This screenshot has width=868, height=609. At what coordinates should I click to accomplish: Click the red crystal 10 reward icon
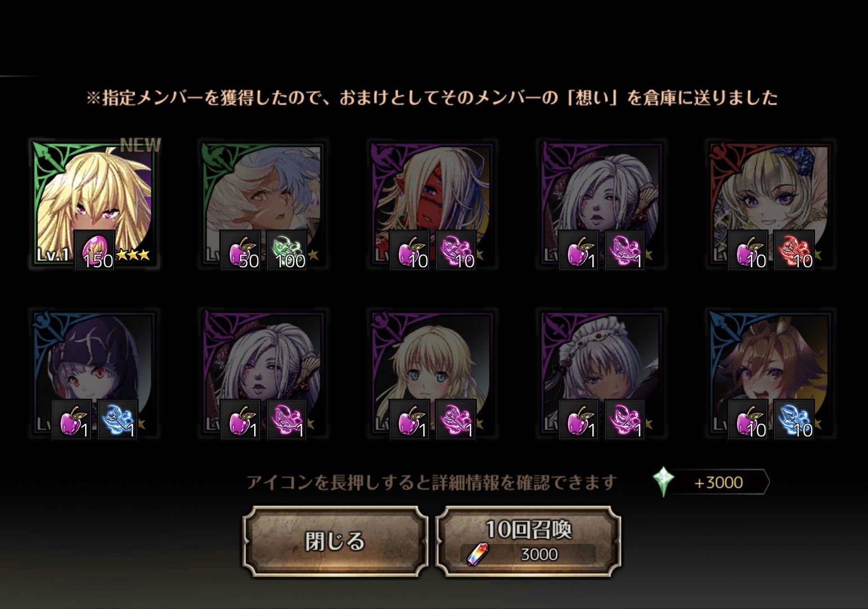[794, 250]
